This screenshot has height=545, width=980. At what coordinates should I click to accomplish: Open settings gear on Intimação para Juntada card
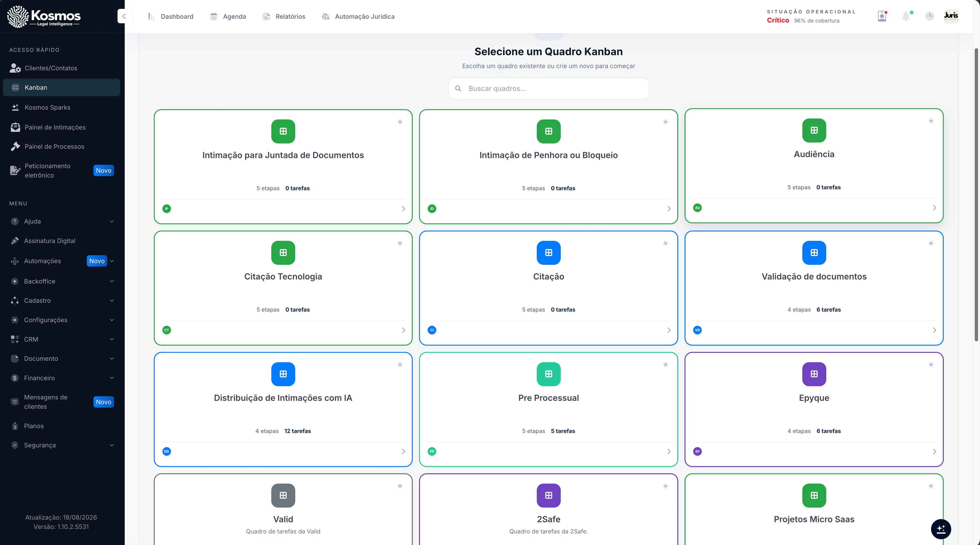(x=400, y=122)
